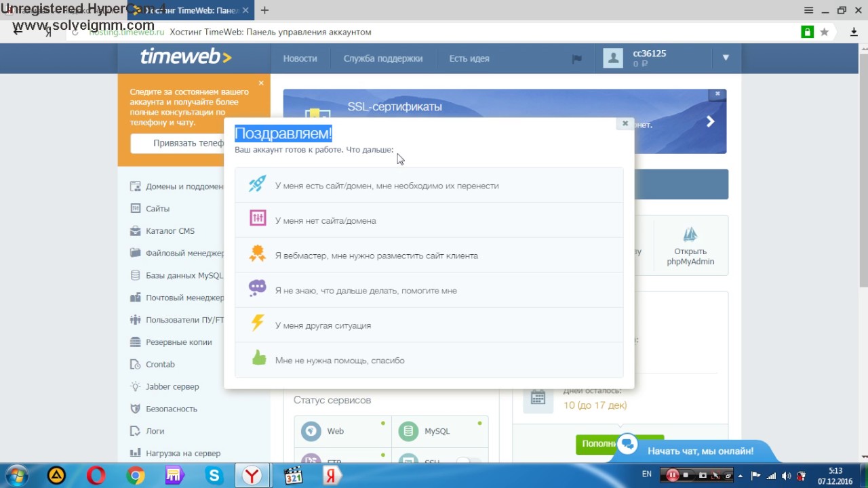
Task: Click Открыть phpMyAdmin shortcut
Action: point(690,245)
